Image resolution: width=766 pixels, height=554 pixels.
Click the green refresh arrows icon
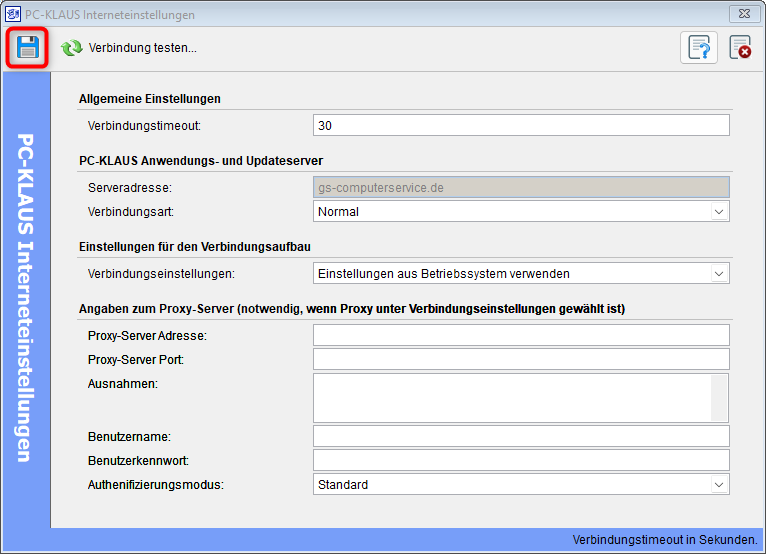[x=72, y=48]
